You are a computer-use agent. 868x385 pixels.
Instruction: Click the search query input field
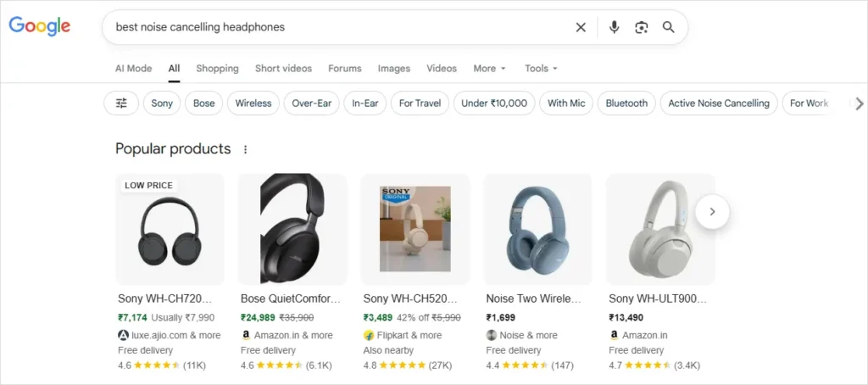point(339,27)
